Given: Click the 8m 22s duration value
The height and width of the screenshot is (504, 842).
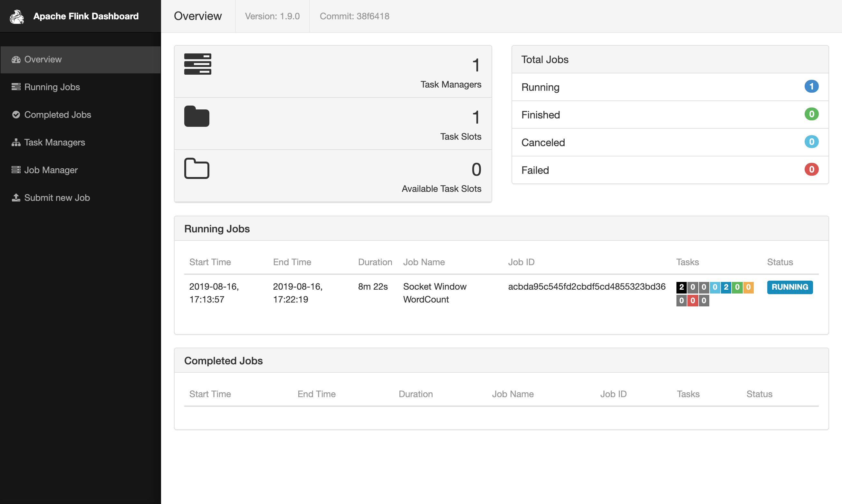Looking at the screenshot, I should click(373, 287).
